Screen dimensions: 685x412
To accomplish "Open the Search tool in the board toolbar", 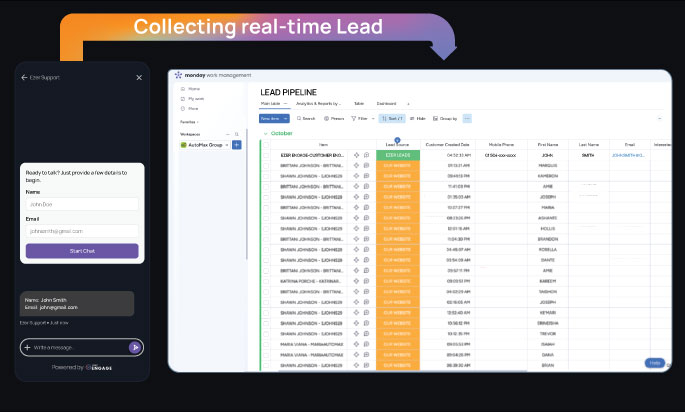I will (x=306, y=118).
